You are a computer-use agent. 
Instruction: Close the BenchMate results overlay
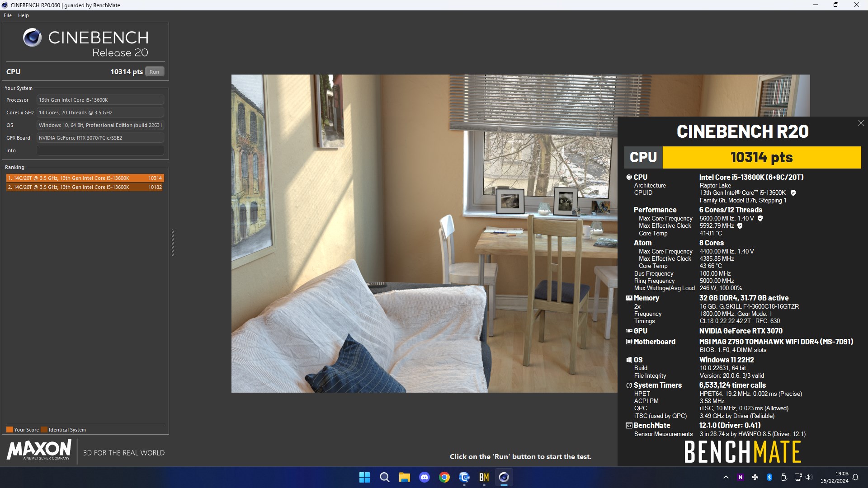(x=861, y=123)
